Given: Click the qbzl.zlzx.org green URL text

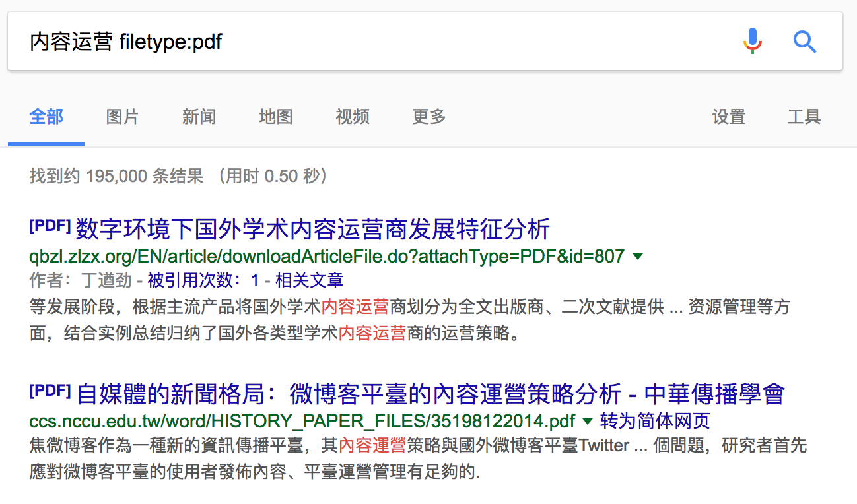Looking at the screenshot, I should 327,256.
